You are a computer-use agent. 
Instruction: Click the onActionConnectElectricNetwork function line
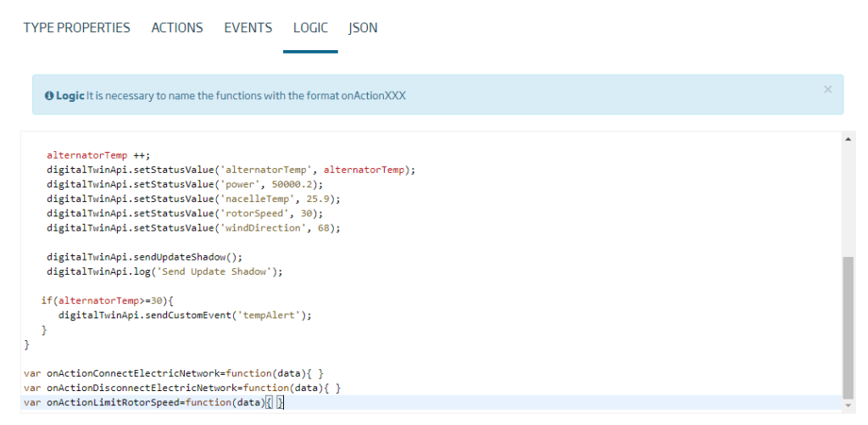point(174,373)
